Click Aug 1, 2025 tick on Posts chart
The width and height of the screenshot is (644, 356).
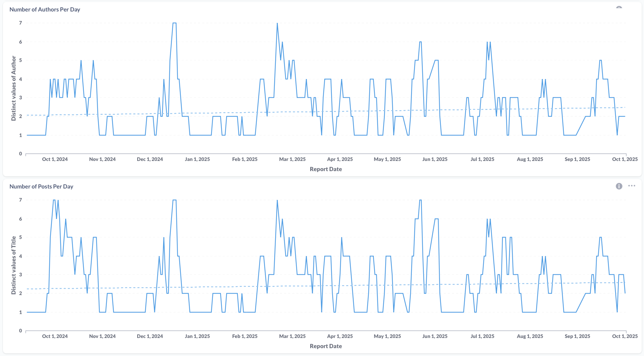[530, 336]
